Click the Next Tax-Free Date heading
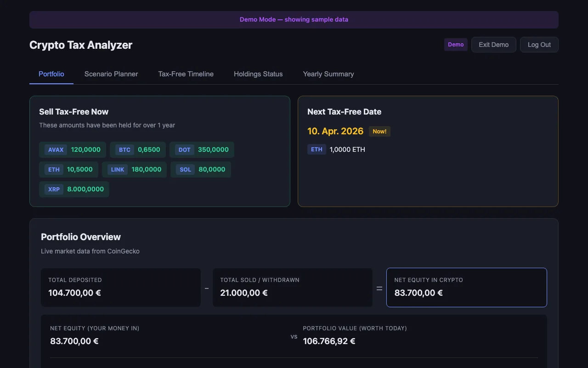This screenshot has width=588, height=368. 345,112
